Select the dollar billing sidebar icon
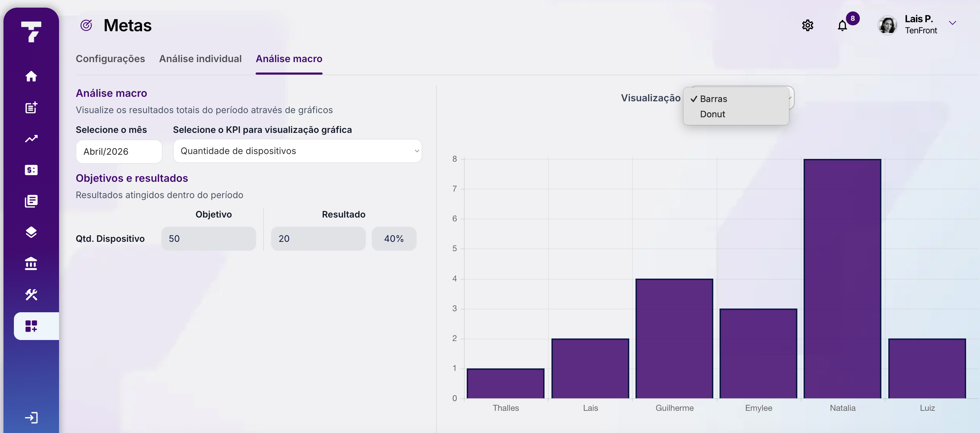980x433 pixels. click(31, 170)
